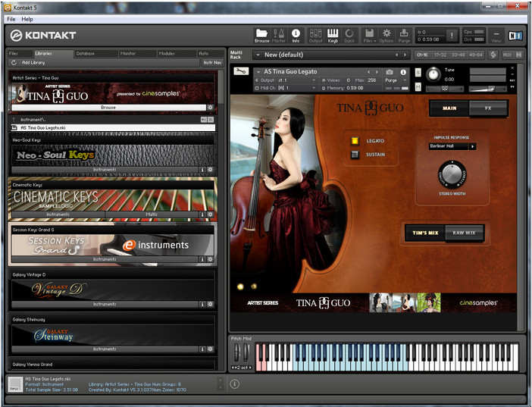Viewport: 532px width, 407px height.
Task: Click the MAIN page button
Action: (x=449, y=108)
